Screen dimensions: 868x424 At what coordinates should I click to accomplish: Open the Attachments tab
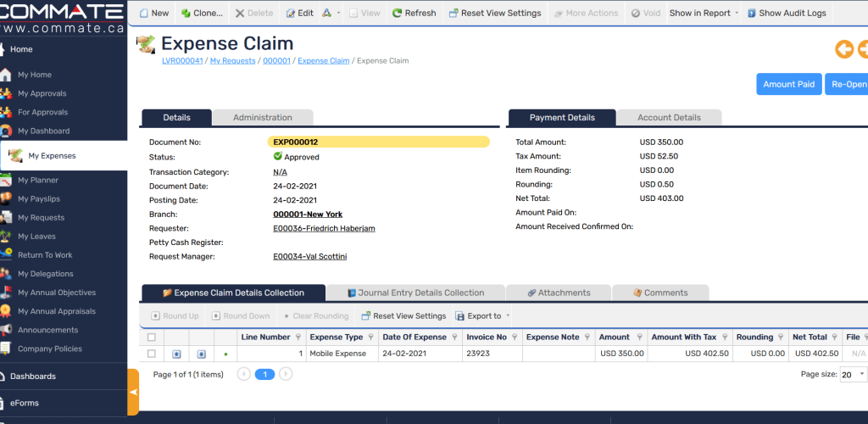pyautogui.click(x=558, y=293)
